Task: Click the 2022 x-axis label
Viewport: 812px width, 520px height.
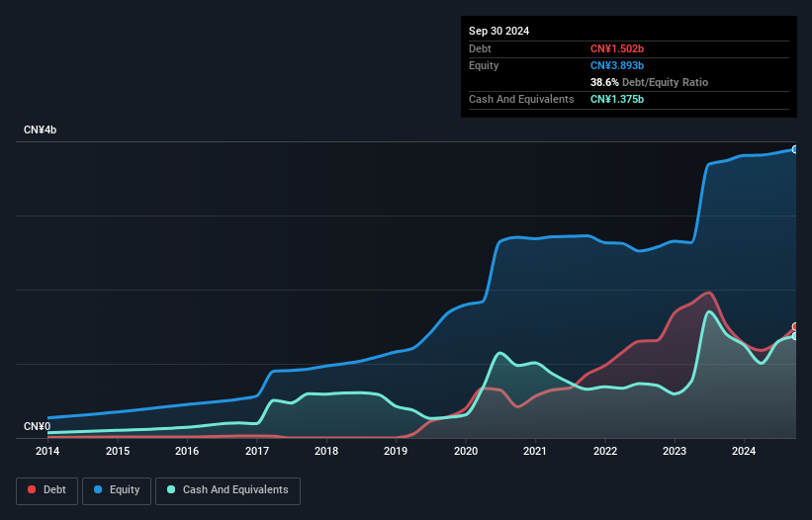Action: pyautogui.click(x=605, y=451)
